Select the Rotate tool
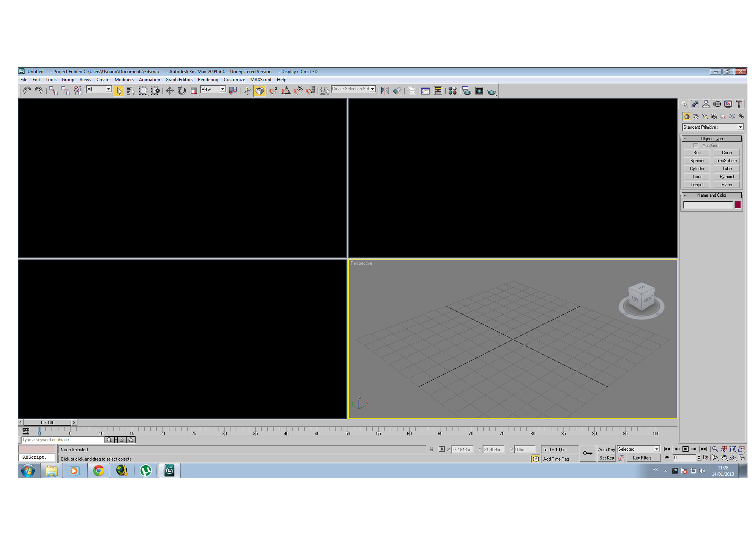756x533 pixels. tap(182, 91)
